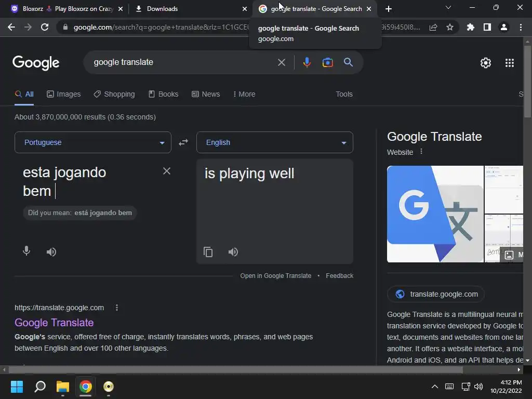The image size is (532, 399).
Task: Open Windows taskbar search
Action: click(40, 387)
